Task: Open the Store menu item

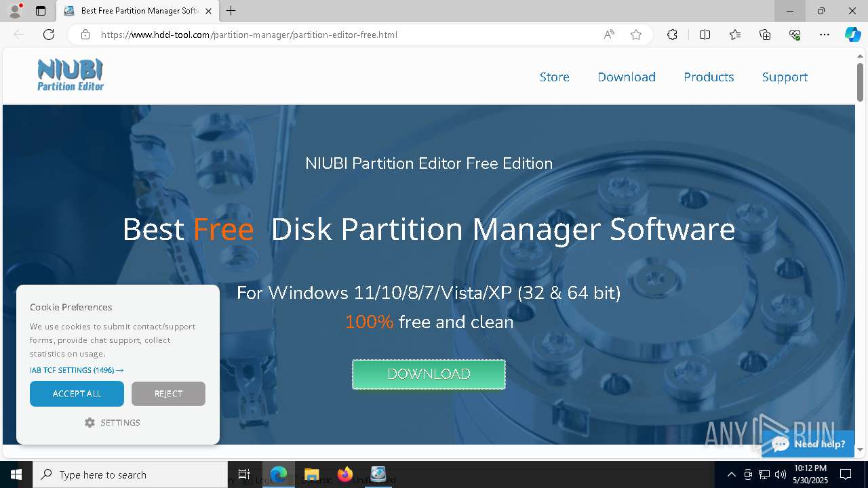Action: tap(555, 77)
